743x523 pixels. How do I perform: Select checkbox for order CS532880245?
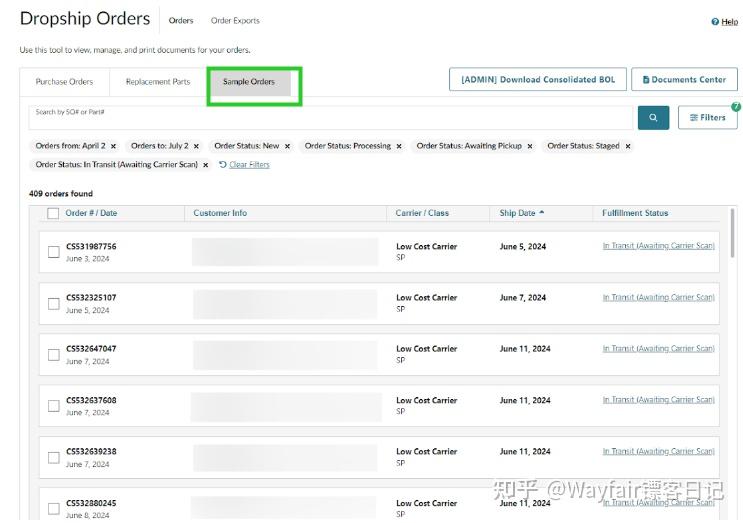pyautogui.click(x=54, y=509)
